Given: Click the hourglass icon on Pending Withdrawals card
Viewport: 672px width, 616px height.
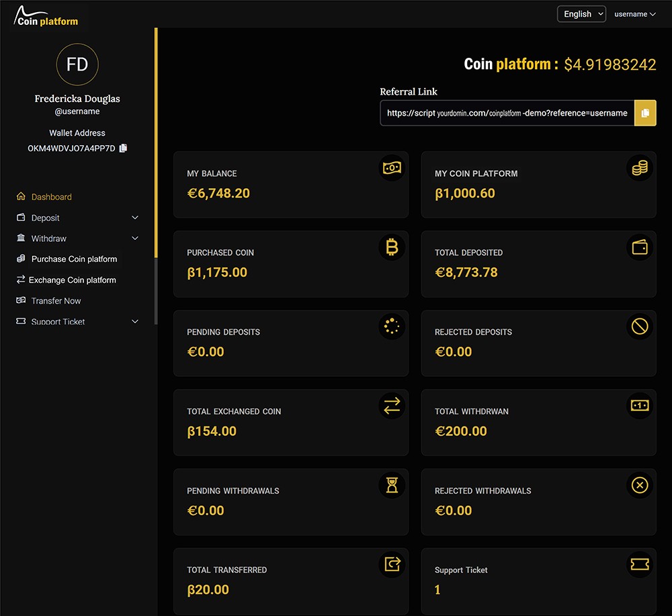Looking at the screenshot, I should click(392, 485).
